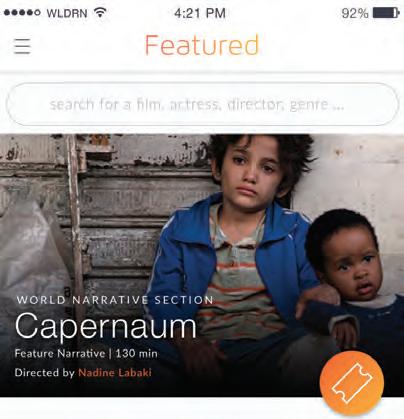Tap the 4:21 PM clock
Image resolution: width=404 pixels, height=419 pixels.
(200, 13)
